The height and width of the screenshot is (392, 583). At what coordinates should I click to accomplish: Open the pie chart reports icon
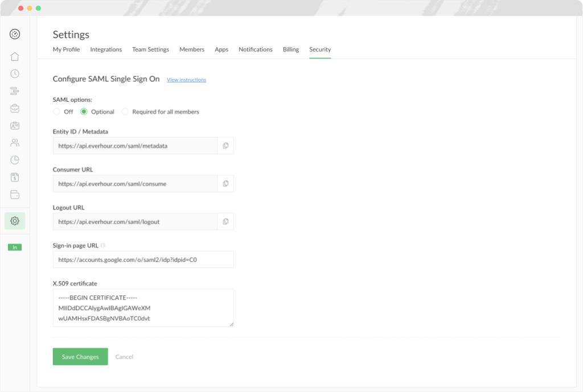click(14, 160)
